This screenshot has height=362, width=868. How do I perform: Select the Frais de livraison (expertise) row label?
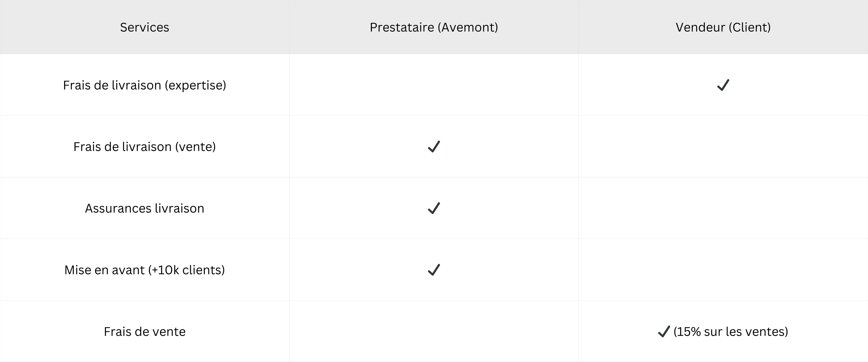pyautogui.click(x=145, y=85)
